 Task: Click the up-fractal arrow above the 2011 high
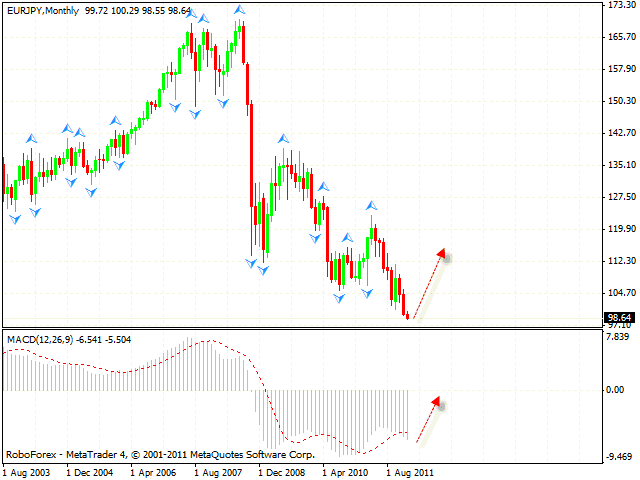[x=370, y=205]
